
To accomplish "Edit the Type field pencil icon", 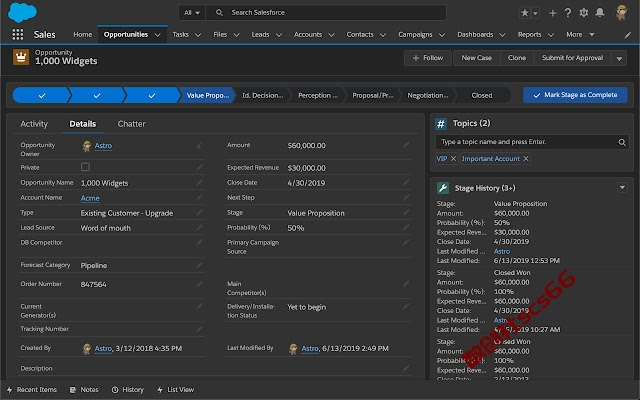I will point(199,212).
